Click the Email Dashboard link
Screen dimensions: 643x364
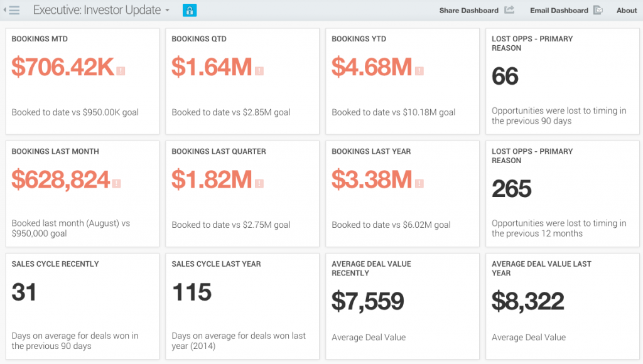[x=559, y=10]
